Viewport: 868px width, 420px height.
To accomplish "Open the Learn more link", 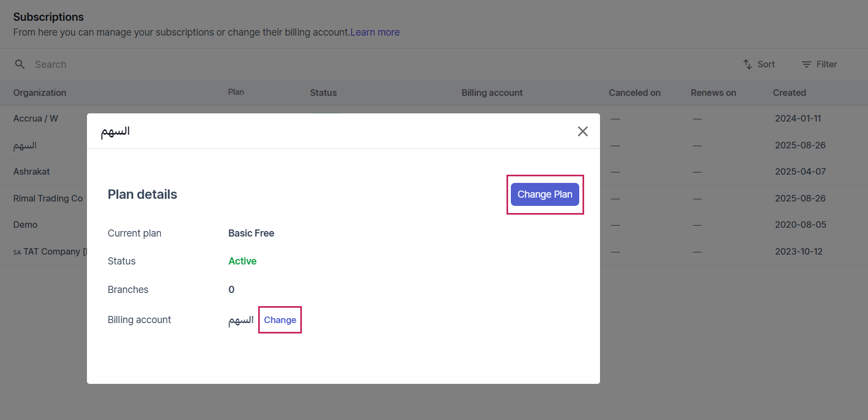I will coord(375,32).
